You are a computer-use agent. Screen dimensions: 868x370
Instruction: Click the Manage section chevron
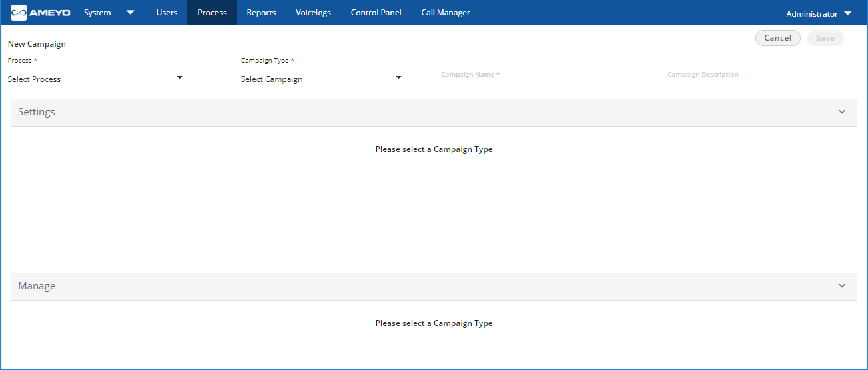click(x=842, y=286)
